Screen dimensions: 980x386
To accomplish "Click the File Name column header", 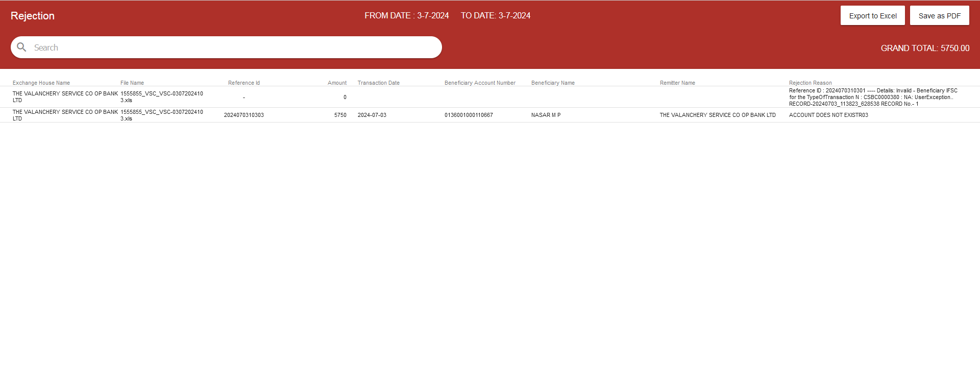I will click(132, 83).
